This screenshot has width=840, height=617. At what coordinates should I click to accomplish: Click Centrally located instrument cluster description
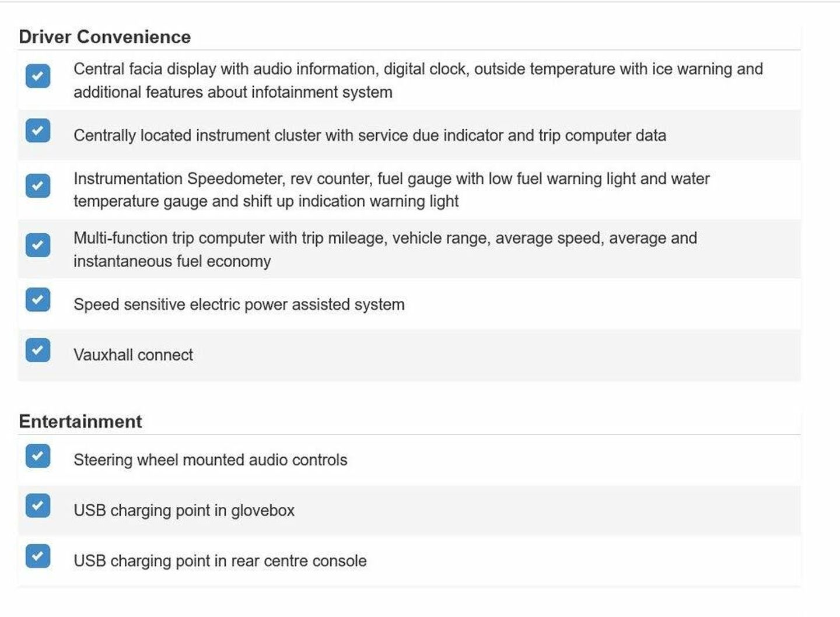370,135
